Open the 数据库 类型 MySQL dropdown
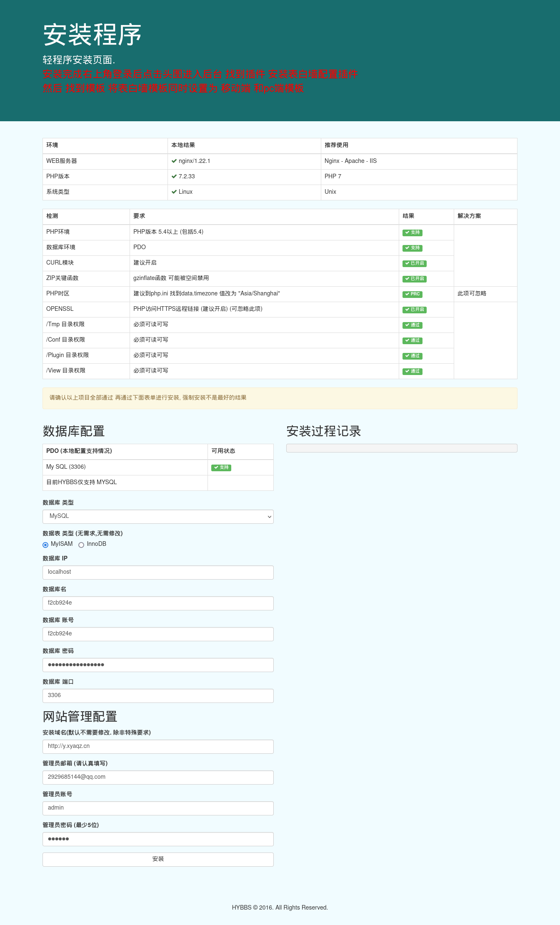The width and height of the screenshot is (560, 925). pos(158,517)
